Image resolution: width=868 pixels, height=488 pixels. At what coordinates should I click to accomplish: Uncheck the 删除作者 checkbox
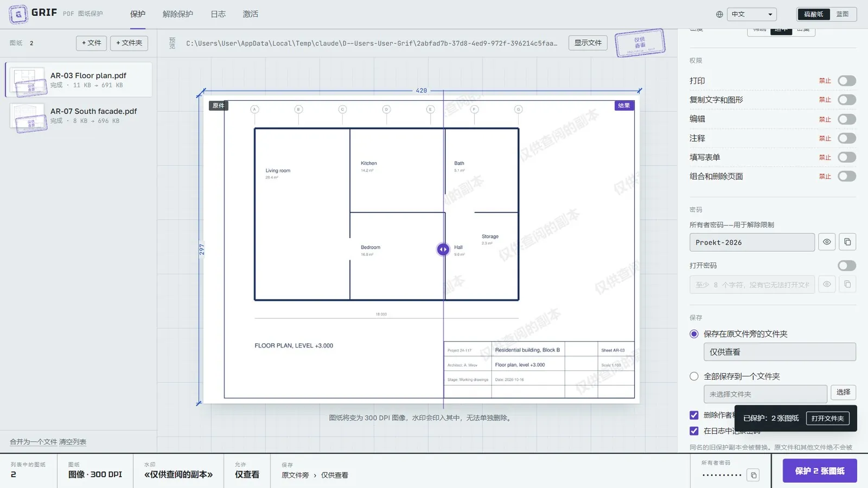694,415
